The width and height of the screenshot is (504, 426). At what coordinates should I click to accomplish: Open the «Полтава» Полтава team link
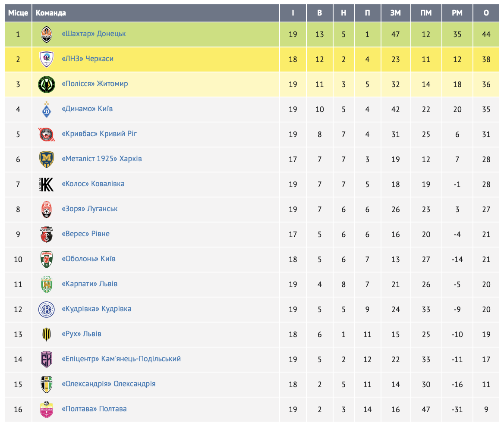coord(94,409)
